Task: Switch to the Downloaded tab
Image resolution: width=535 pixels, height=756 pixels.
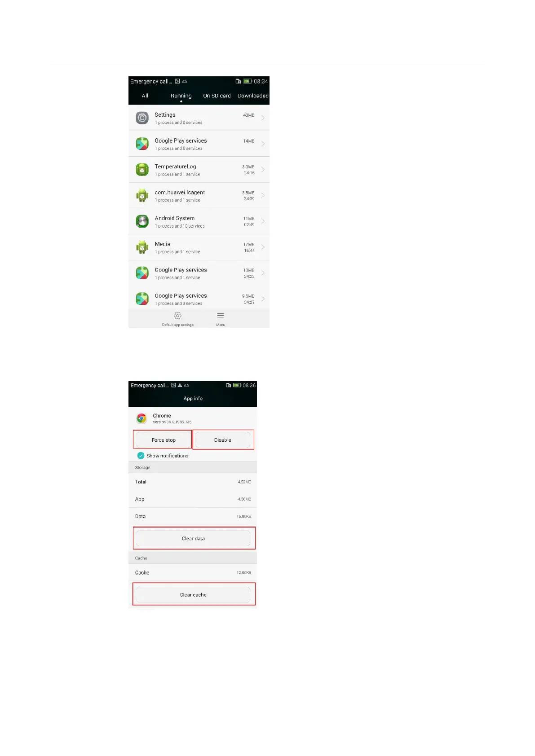Action: click(x=253, y=96)
